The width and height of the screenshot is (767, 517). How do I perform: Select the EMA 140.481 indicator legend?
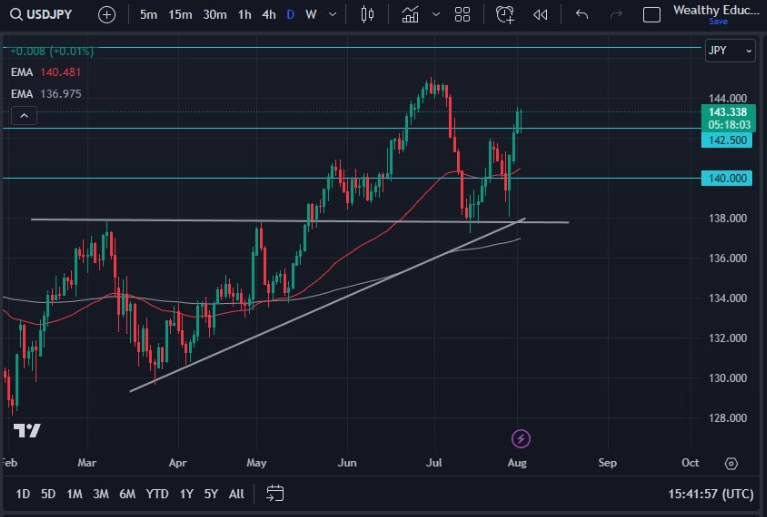pyautogui.click(x=45, y=72)
